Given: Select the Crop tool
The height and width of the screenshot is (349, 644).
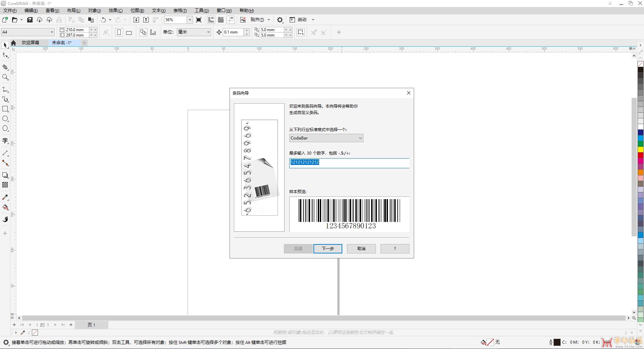Looking at the screenshot, I should (x=5, y=67).
